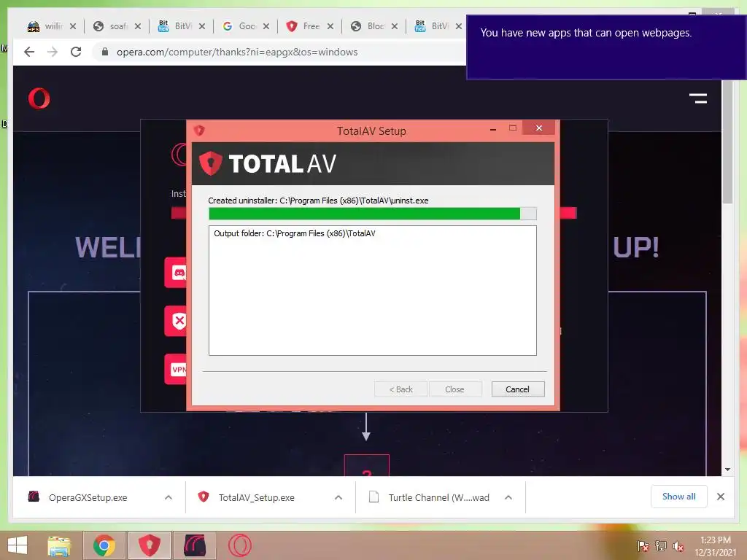Click the network tray icon
The image size is (747, 560).
tap(661, 545)
